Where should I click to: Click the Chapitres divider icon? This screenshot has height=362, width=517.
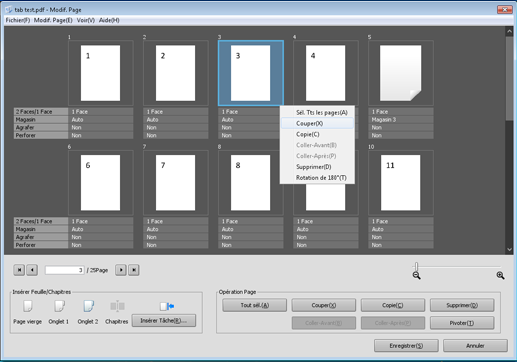point(117,306)
